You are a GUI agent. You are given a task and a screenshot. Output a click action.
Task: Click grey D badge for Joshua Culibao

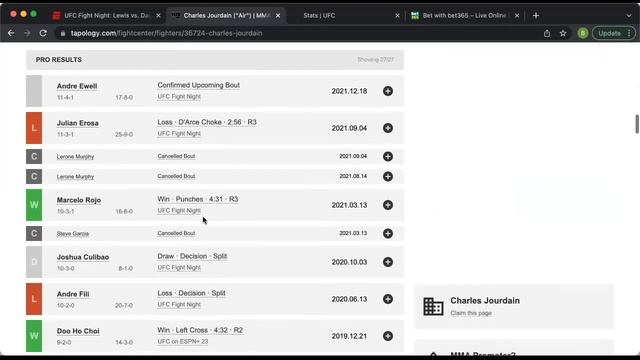pos(34,262)
